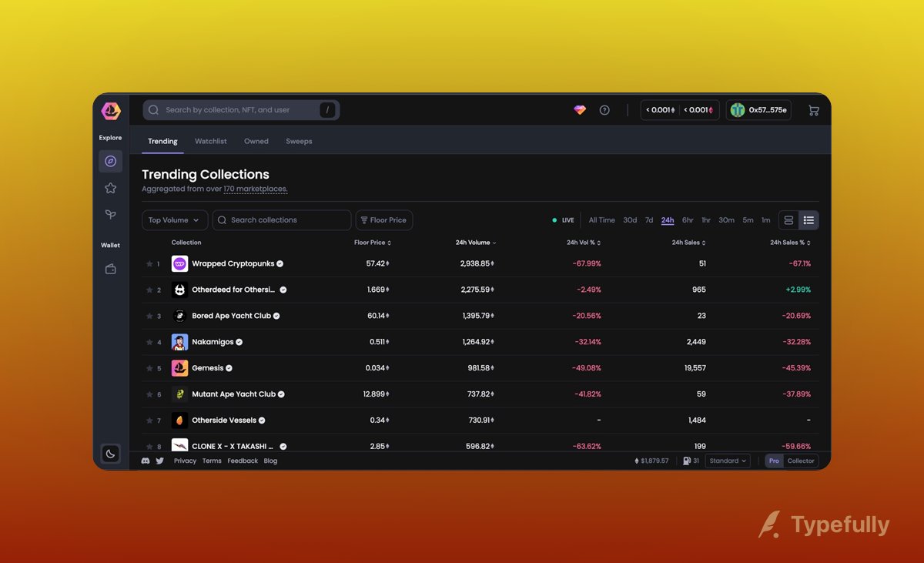This screenshot has width=924, height=563.
Task: Star the Nakamigos collection
Action: (149, 343)
